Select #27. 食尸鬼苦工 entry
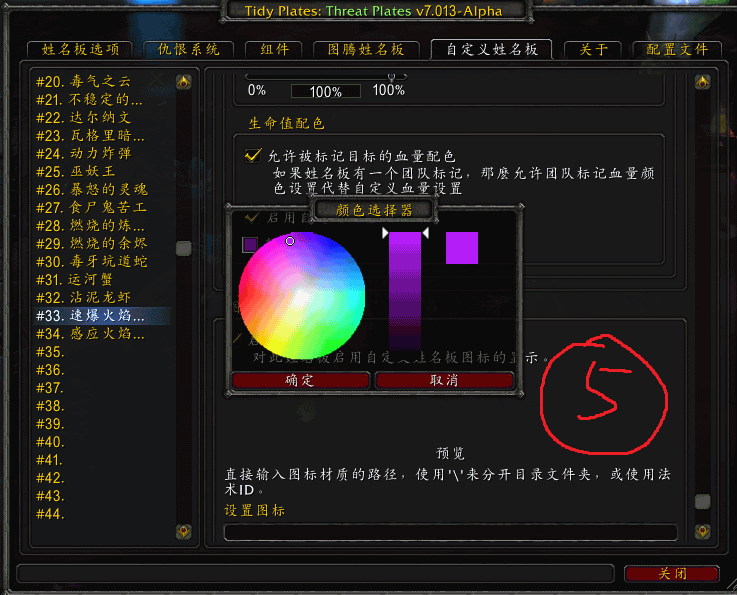This screenshot has width=737, height=595. 101,208
